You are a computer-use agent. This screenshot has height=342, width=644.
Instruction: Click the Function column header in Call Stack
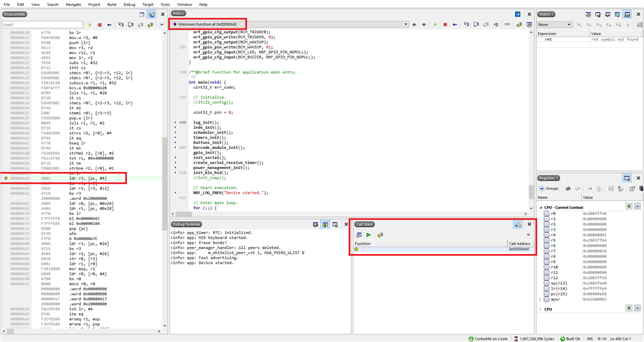(x=430, y=243)
